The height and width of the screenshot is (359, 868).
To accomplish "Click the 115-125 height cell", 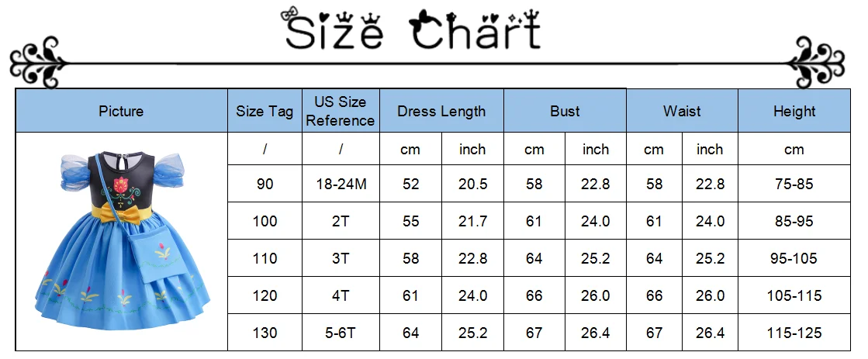I will click(794, 333).
